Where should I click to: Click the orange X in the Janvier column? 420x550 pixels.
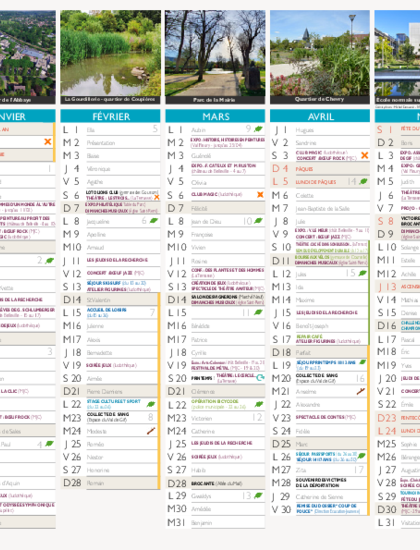click(48, 142)
